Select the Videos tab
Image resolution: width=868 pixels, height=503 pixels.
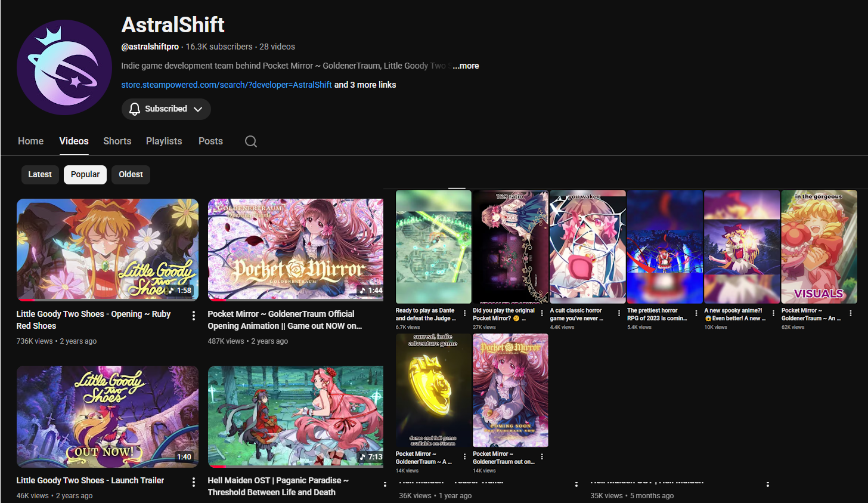point(74,141)
